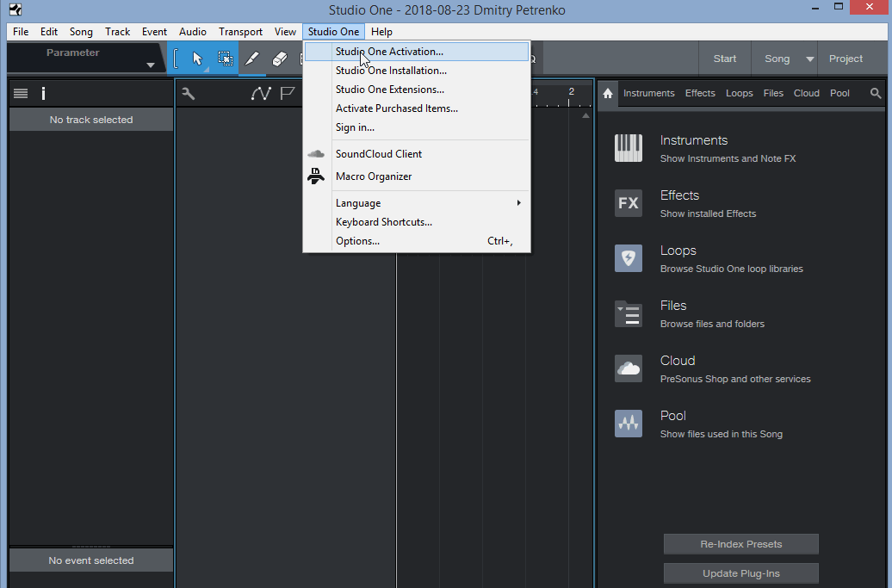Open the Loops browser tab
This screenshot has height=588, width=892.
coord(739,93)
